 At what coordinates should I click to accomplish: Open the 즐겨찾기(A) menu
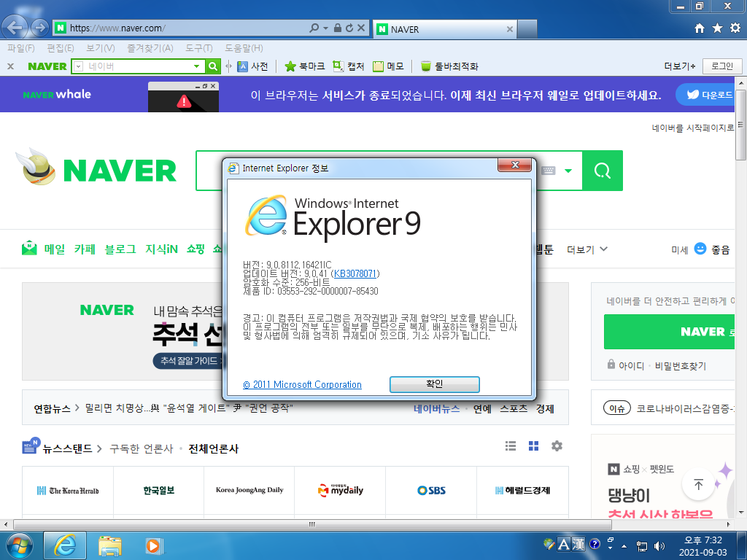pos(150,48)
